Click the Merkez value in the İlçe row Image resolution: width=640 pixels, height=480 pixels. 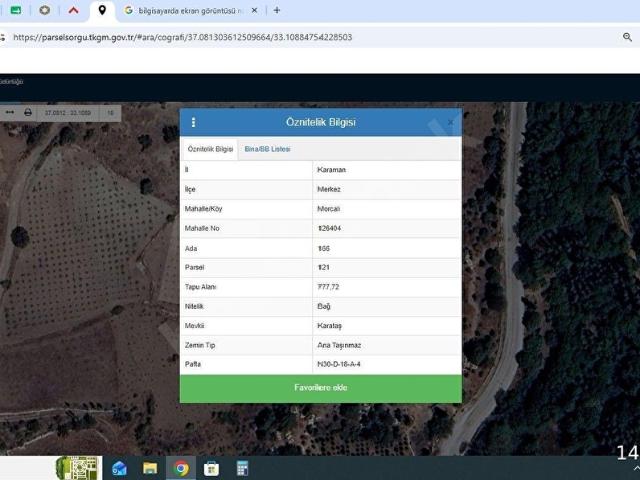click(329, 189)
